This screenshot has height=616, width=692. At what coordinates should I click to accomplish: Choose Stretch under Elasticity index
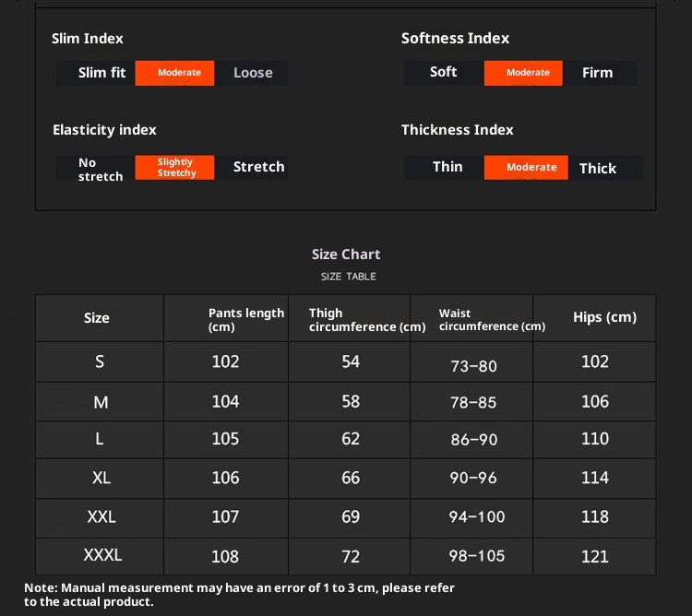click(258, 167)
